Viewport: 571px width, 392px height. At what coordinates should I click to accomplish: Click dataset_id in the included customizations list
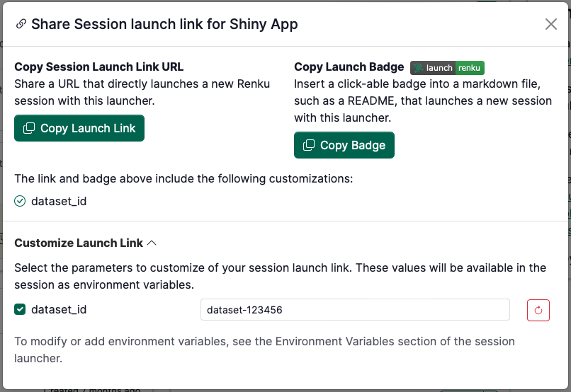pyautogui.click(x=59, y=201)
